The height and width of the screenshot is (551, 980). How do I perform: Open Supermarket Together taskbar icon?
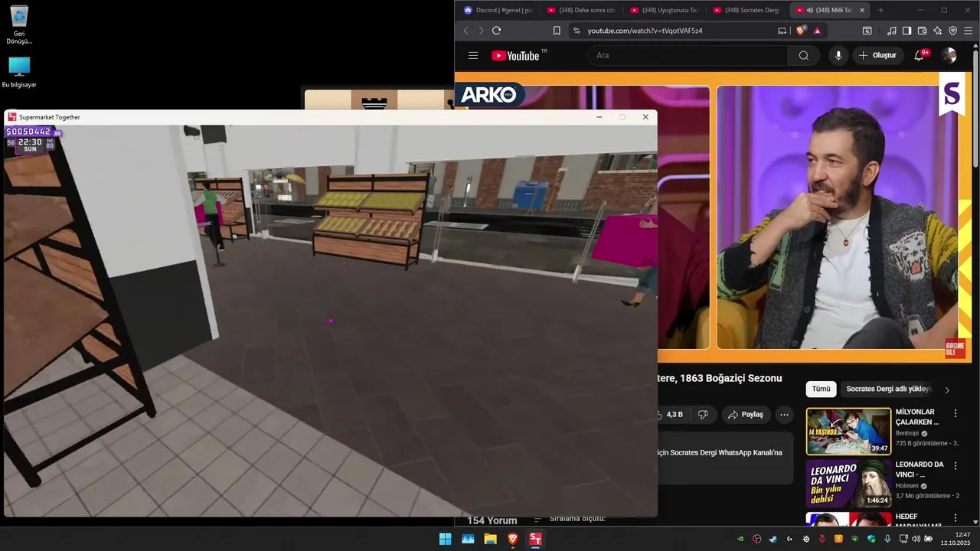pos(535,539)
